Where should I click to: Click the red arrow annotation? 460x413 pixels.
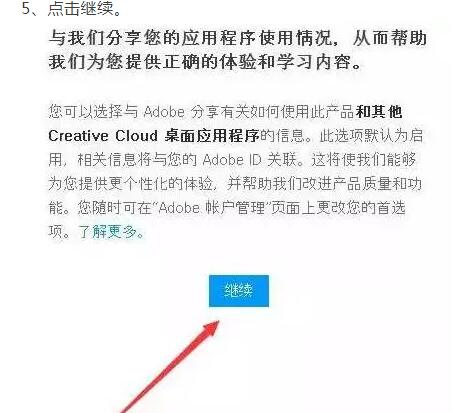tap(169, 367)
